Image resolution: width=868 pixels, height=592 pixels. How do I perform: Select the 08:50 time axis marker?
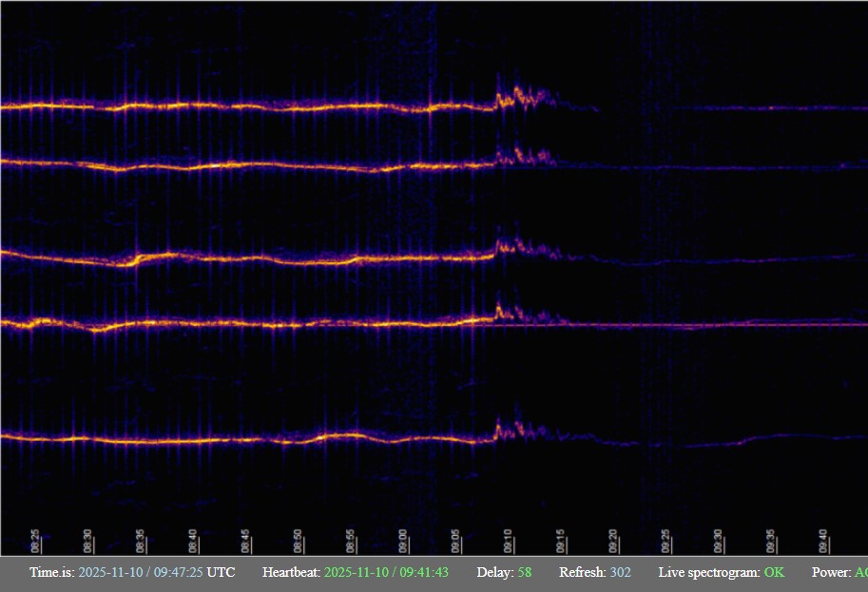tap(298, 542)
